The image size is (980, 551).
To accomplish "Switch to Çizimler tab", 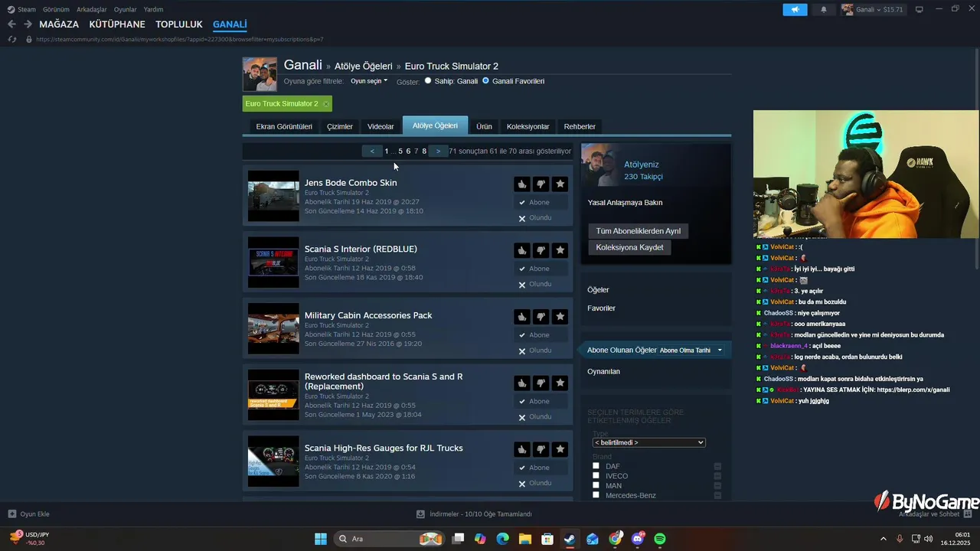I will [x=340, y=126].
